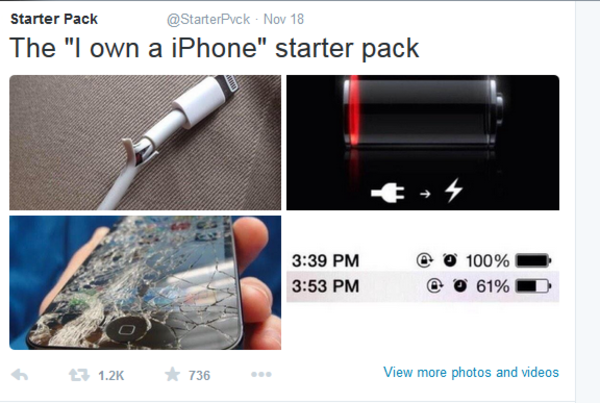Open the broken charger cable photo
The width and height of the screenshot is (600, 403).
[x=145, y=142]
